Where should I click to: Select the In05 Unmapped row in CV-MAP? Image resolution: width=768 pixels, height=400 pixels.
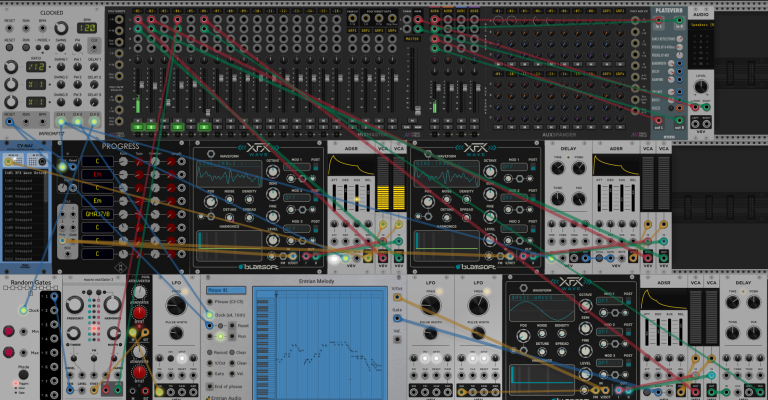pos(25,204)
